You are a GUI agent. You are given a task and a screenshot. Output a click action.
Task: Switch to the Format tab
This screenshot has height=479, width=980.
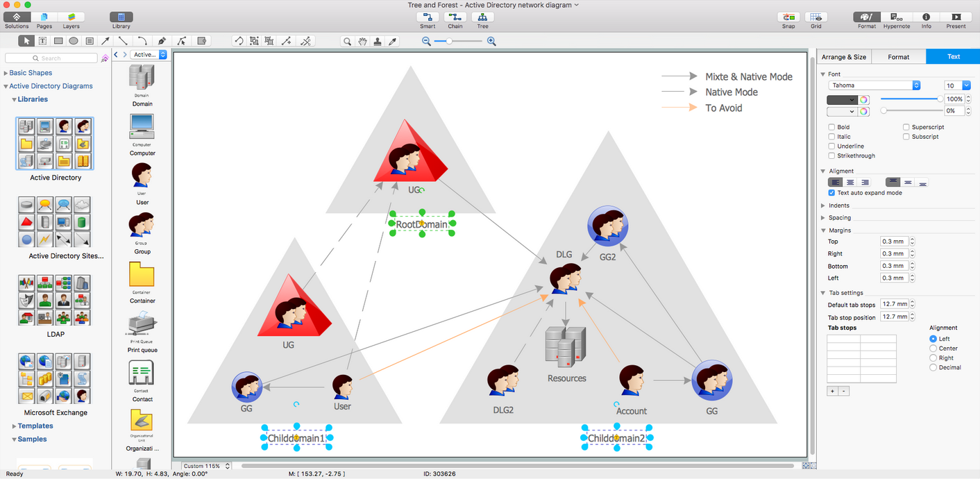(x=898, y=57)
